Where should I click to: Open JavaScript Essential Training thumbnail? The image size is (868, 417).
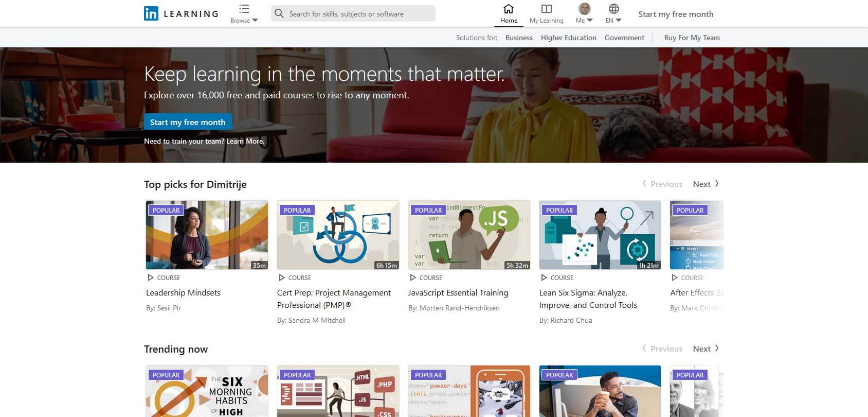[x=469, y=235]
